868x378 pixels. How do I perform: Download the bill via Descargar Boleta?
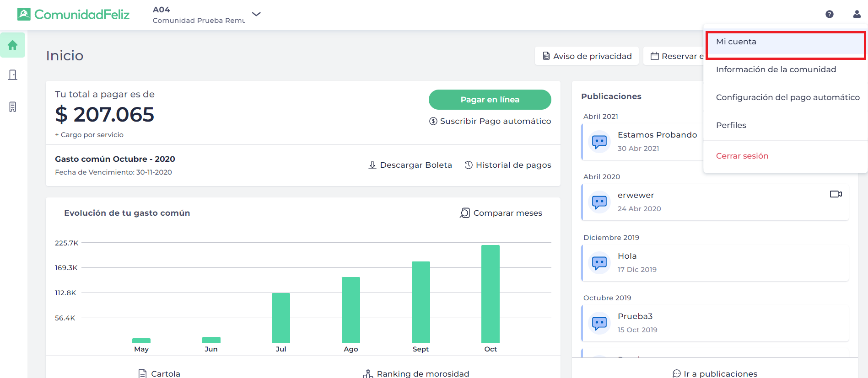coord(410,165)
